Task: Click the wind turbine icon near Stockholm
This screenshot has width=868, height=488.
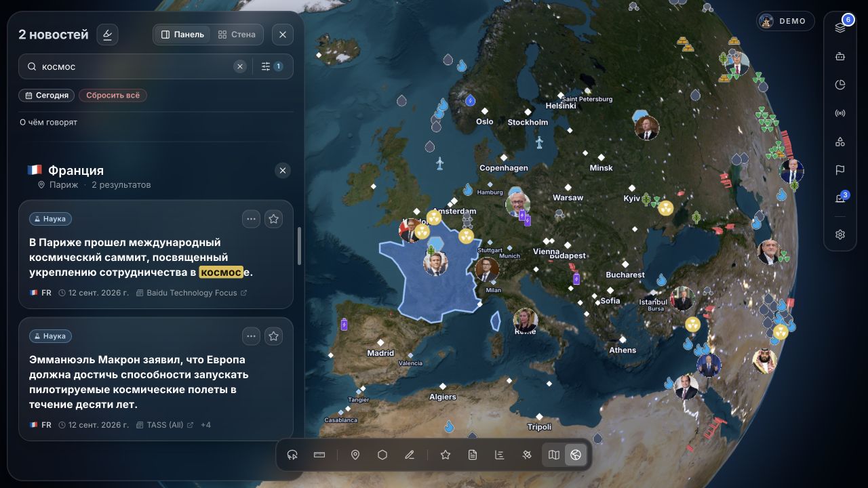Action: tap(539, 142)
